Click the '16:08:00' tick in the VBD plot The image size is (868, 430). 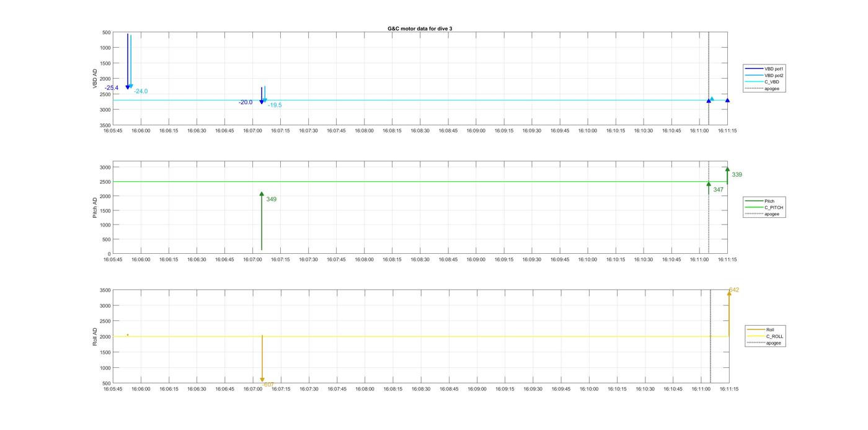tap(364, 130)
